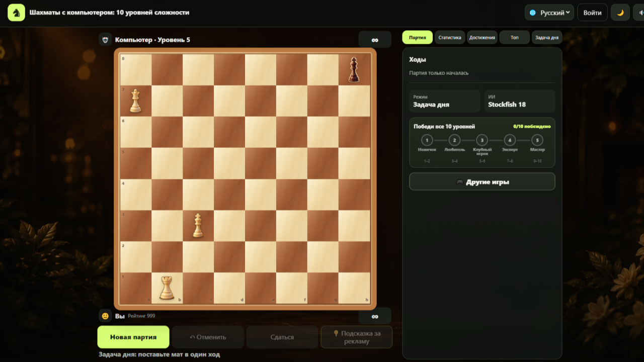Open the Задача дня tab
The height and width of the screenshot is (362, 644).
[547, 37]
